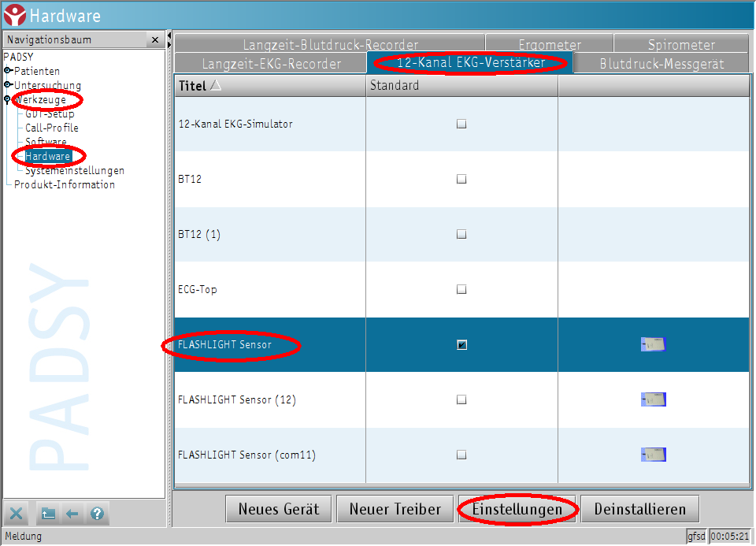Viewport: 756px width, 546px height.
Task: Collapse the Werkzeuge tree node
Action: pos(8,99)
